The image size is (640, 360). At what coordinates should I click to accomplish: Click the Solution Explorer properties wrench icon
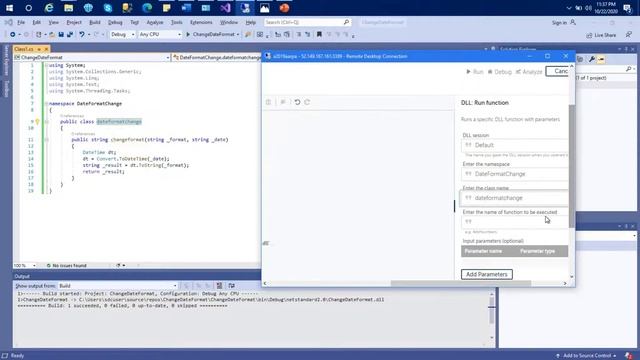[591, 60]
